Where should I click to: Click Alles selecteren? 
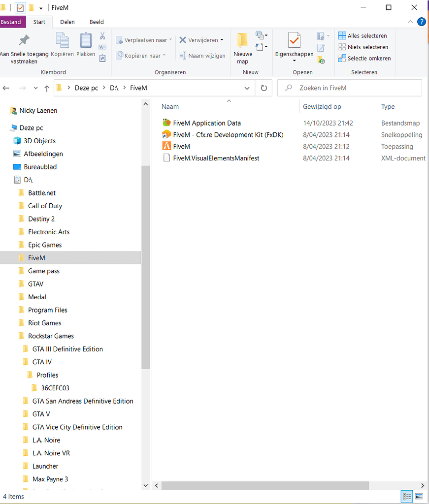click(x=363, y=35)
